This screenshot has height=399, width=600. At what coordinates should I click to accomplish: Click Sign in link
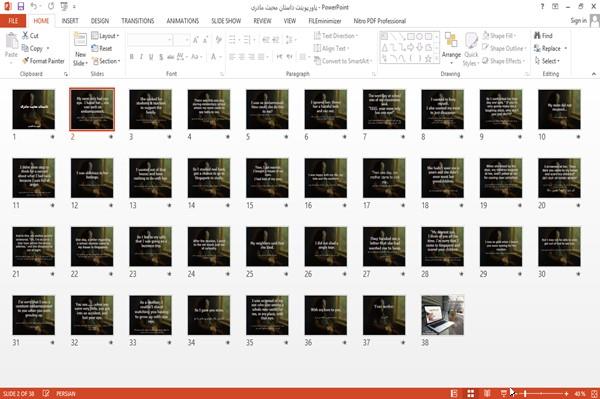coord(578,21)
